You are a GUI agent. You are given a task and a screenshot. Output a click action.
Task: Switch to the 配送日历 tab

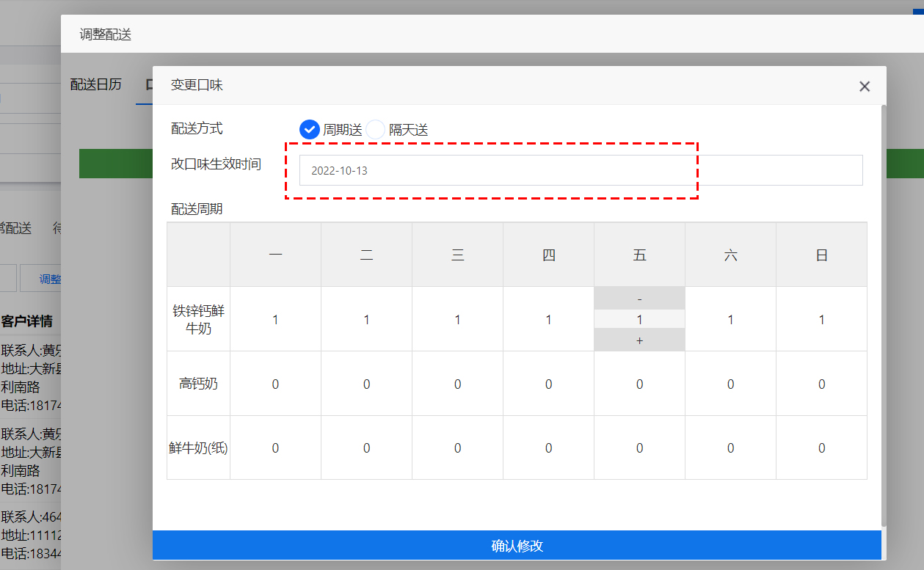(96, 84)
